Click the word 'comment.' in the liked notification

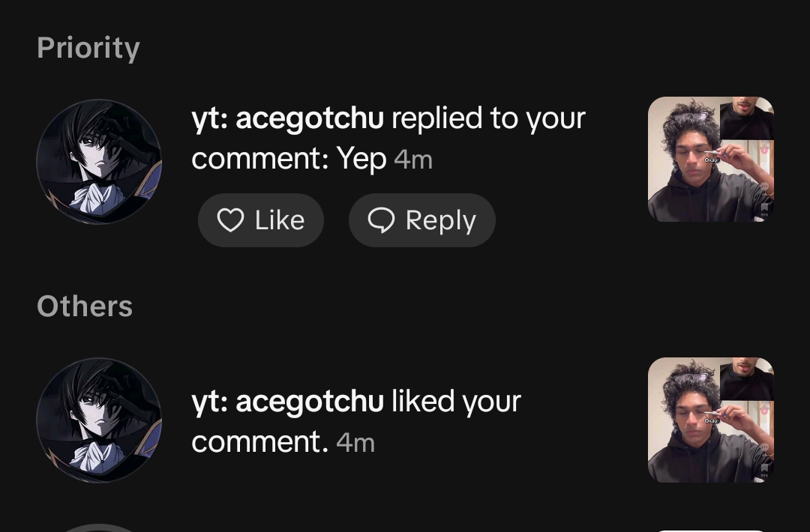(259, 443)
